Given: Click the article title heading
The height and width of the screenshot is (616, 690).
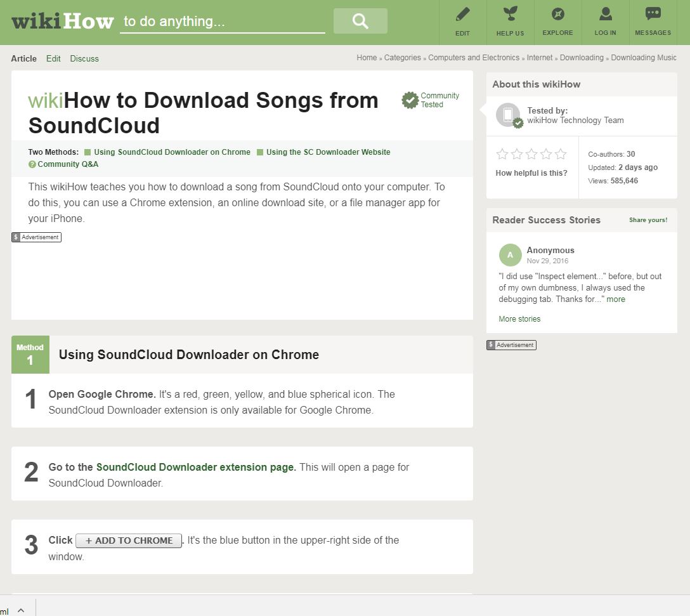Looking at the screenshot, I should pyautogui.click(x=204, y=113).
